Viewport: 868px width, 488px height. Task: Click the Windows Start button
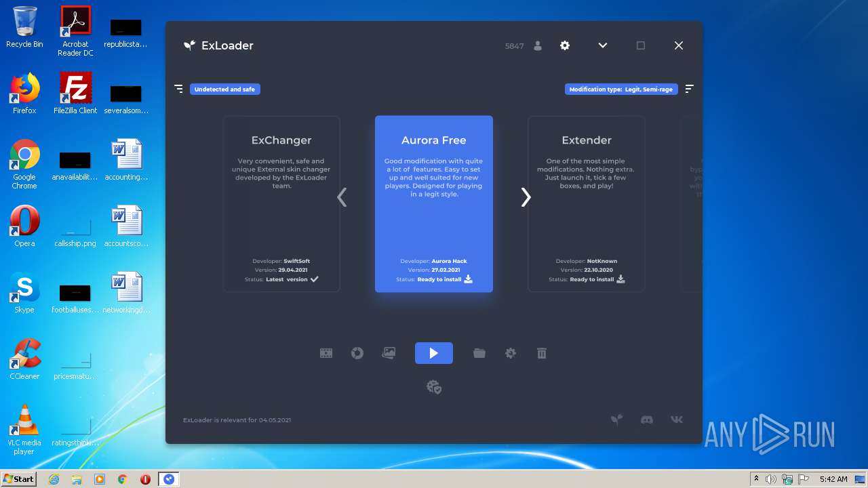point(18,479)
